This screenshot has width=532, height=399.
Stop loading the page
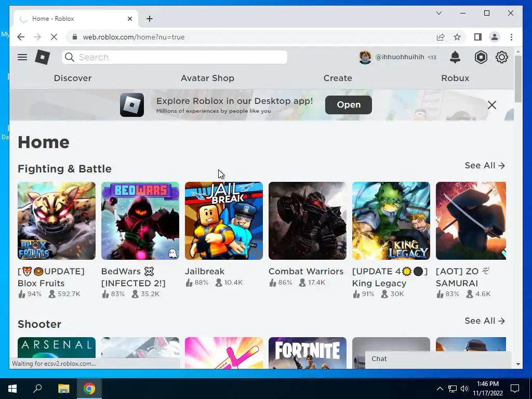point(54,37)
